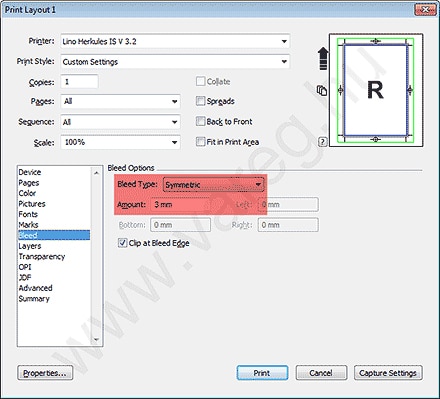This screenshot has height=399, width=440.
Task: Click options list scrollbar down arrow
Action: (x=96, y=340)
